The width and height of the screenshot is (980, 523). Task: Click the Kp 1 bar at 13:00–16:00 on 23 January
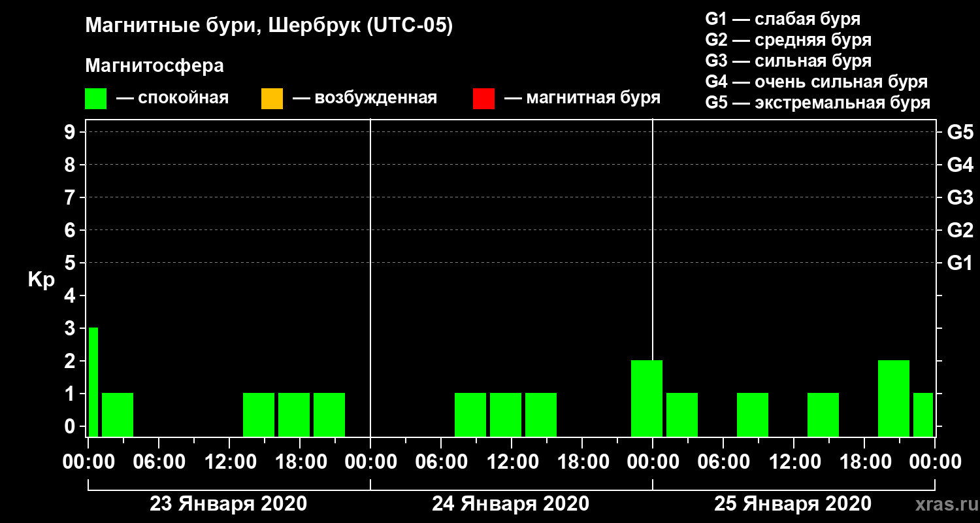pos(259,414)
